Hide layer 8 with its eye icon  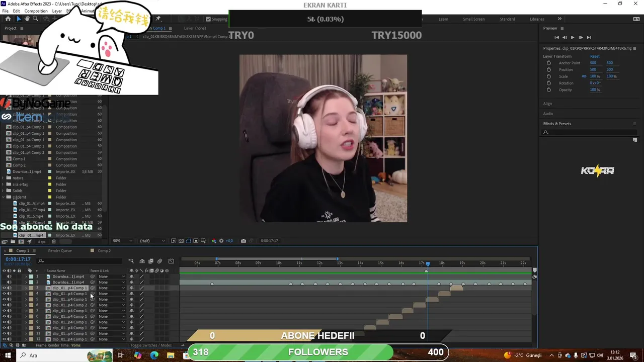point(5,316)
